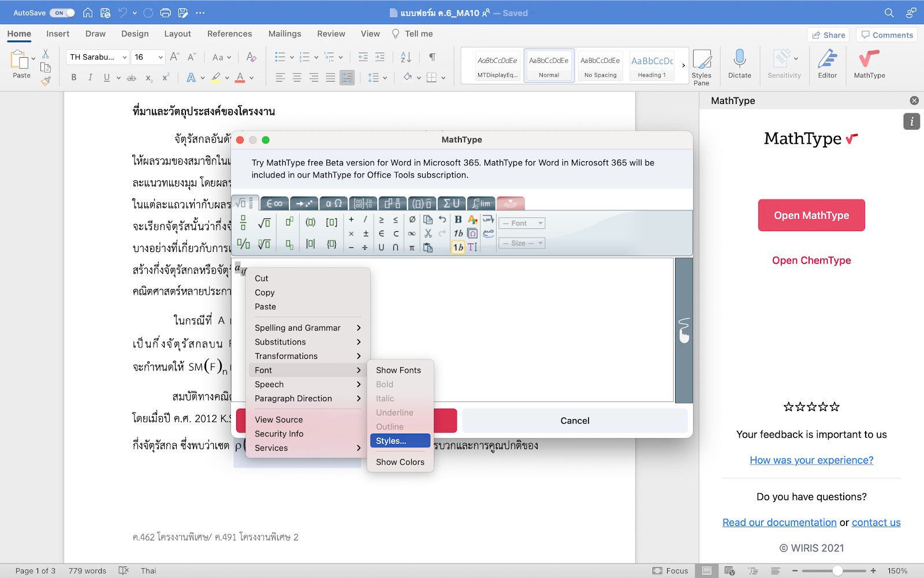The height and width of the screenshot is (578, 924).
Task: Toggle Focus mode in status bar
Action: [x=670, y=570]
